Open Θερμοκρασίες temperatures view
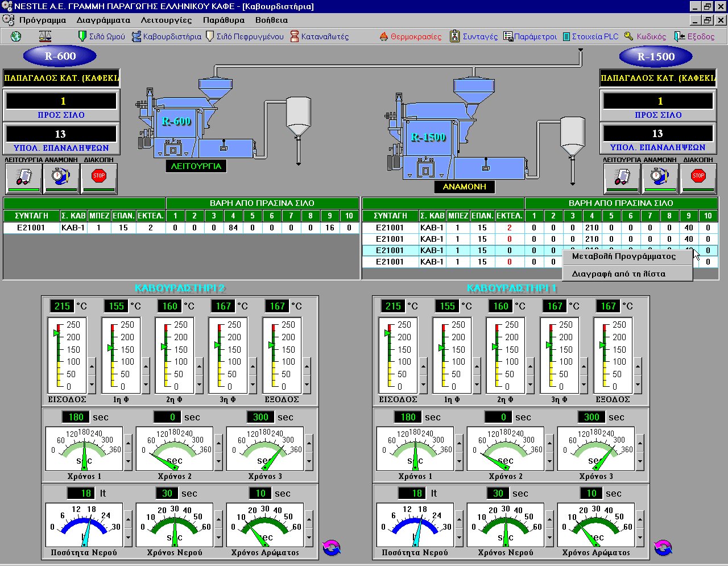Image resolution: width=728 pixels, height=566 pixels. click(411, 36)
